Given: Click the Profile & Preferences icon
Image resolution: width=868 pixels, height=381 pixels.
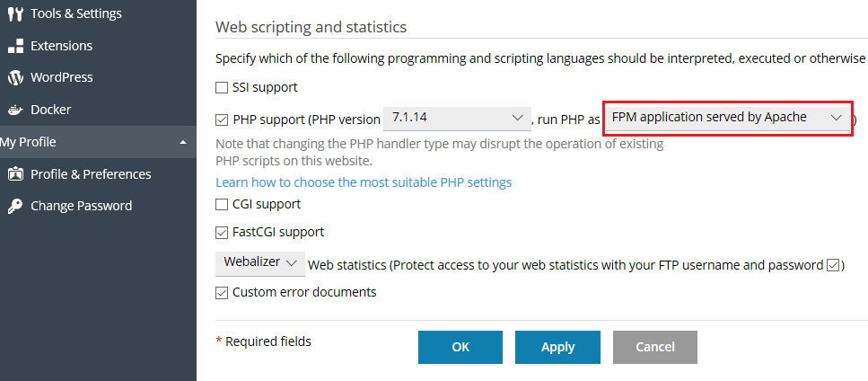Looking at the screenshot, I should (14, 174).
